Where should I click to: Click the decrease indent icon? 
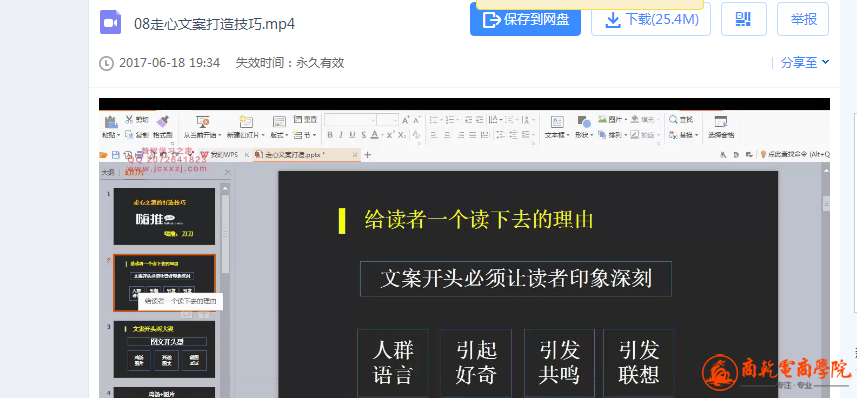point(468,120)
